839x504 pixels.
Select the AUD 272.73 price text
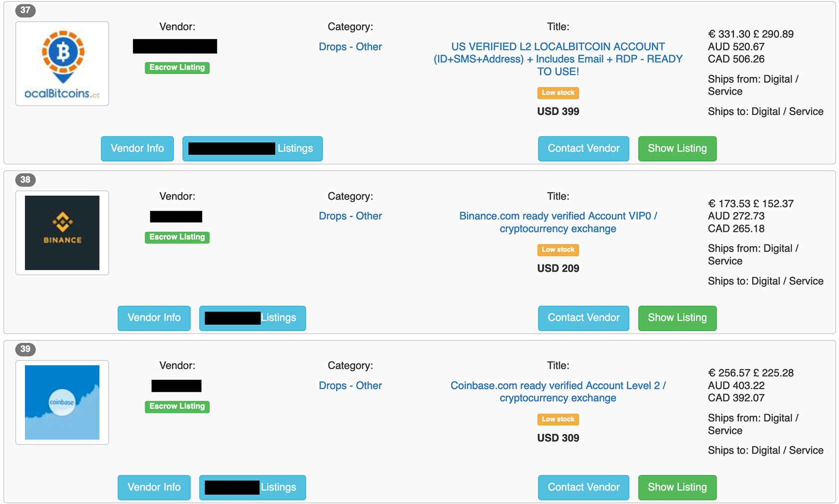(x=736, y=216)
